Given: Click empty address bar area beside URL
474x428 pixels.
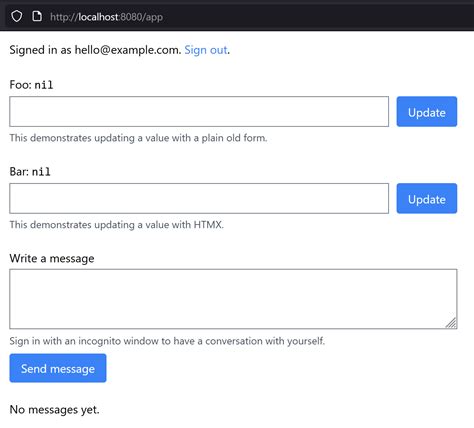Looking at the screenshot, I should point(317,17).
